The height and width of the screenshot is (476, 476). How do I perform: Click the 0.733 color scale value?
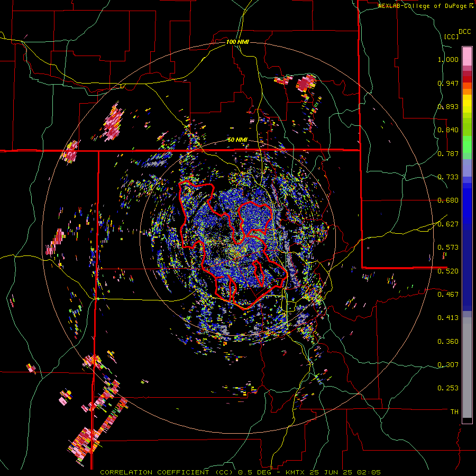click(448, 177)
